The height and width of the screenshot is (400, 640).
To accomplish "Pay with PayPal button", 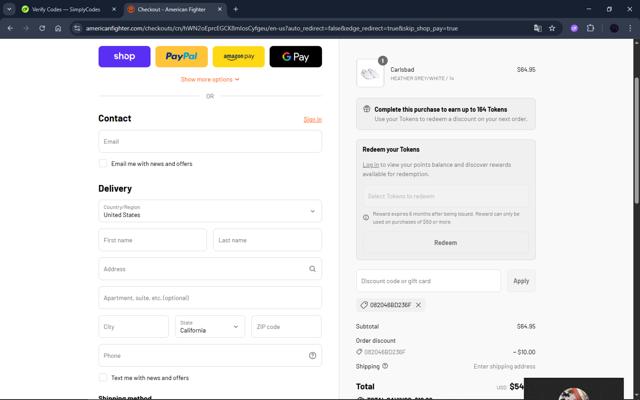I will coord(181,56).
